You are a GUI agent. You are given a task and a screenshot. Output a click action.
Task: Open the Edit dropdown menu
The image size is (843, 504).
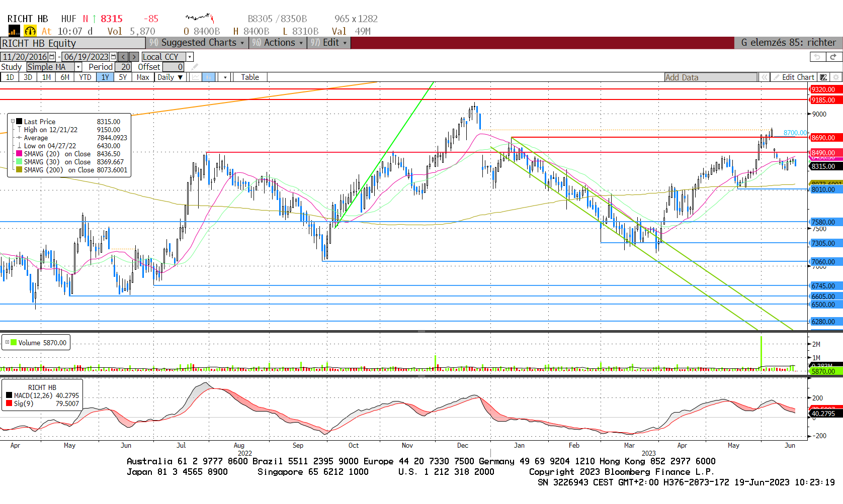point(328,43)
